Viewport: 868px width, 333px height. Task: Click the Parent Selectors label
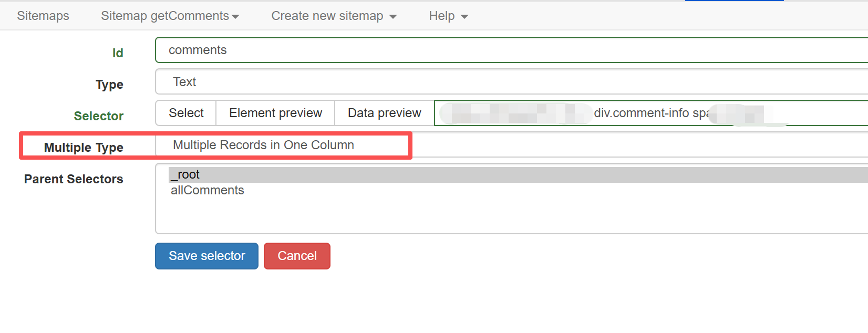point(74,179)
